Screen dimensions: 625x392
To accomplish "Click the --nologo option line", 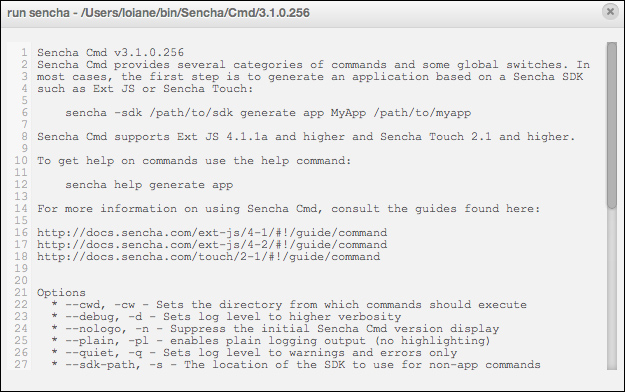I will 275,329.
